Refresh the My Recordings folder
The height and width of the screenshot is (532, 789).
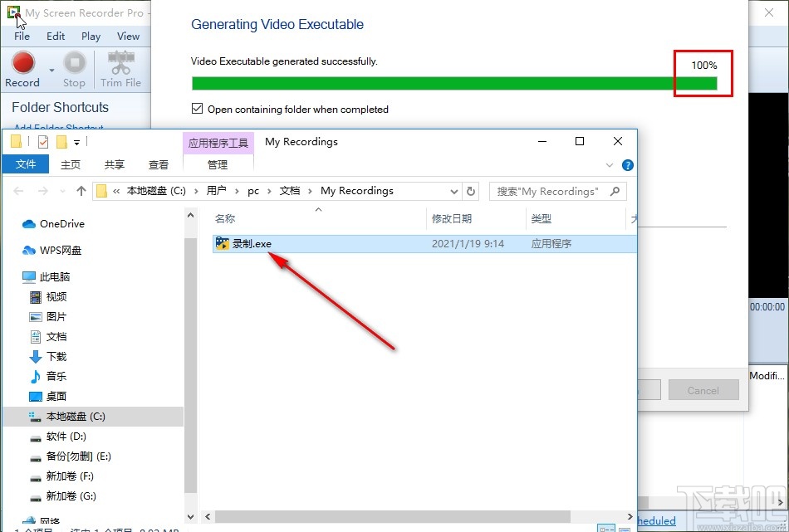pyautogui.click(x=470, y=191)
